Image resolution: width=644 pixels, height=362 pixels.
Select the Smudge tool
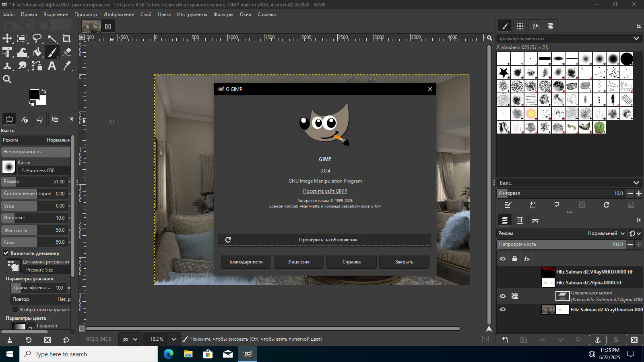click(22, 66)
